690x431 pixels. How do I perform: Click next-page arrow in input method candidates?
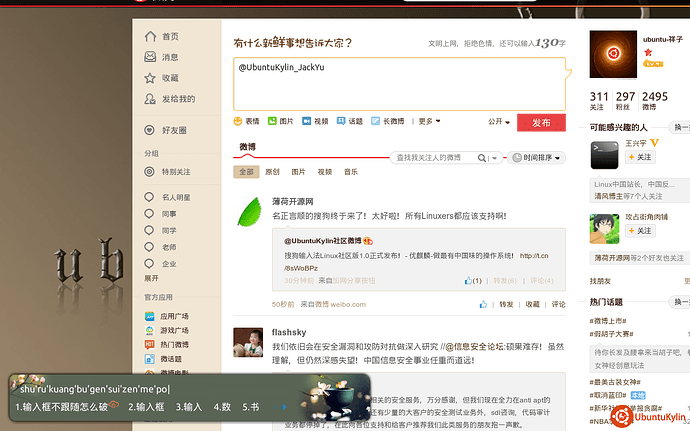point(284,407)
